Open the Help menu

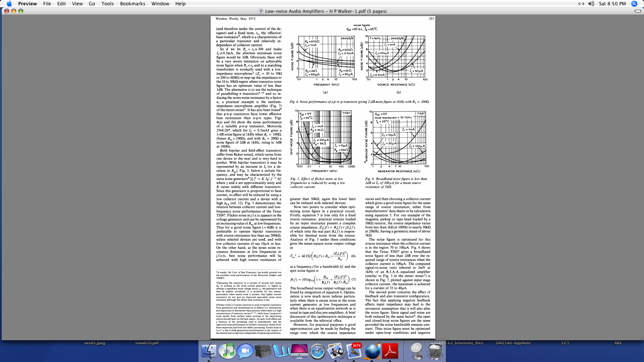pyautogui.click(x=180, y=4)
